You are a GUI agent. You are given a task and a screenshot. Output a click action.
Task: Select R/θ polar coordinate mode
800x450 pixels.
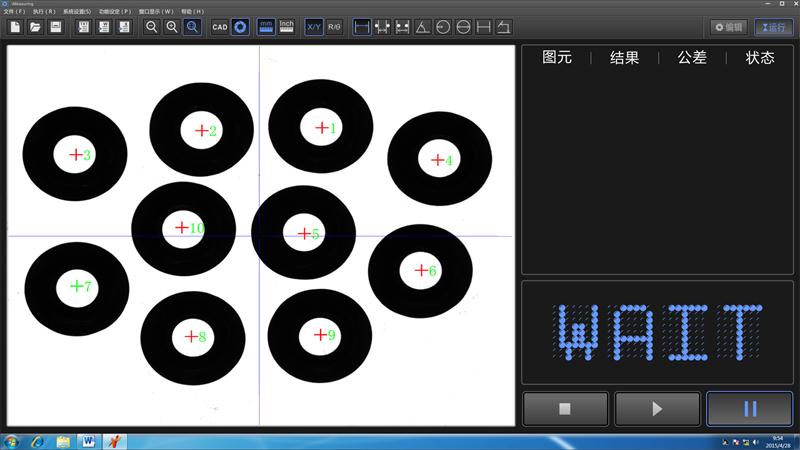click(x=334, y=27)
